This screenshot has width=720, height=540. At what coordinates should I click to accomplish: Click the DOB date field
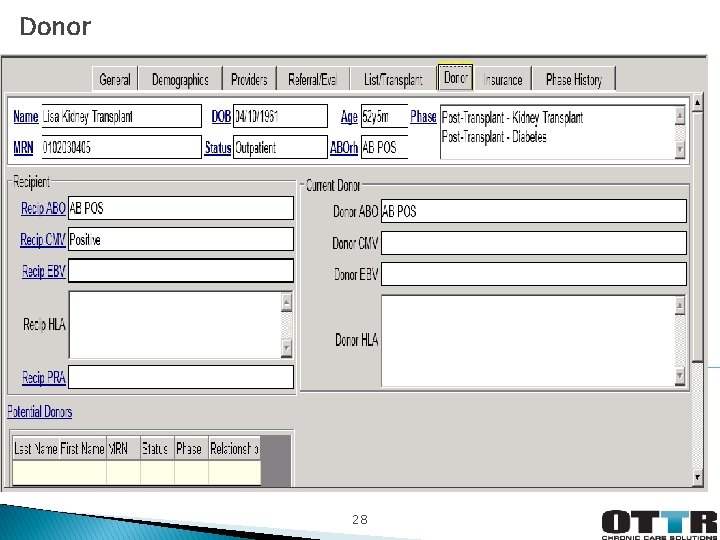[x=280, y=116]
